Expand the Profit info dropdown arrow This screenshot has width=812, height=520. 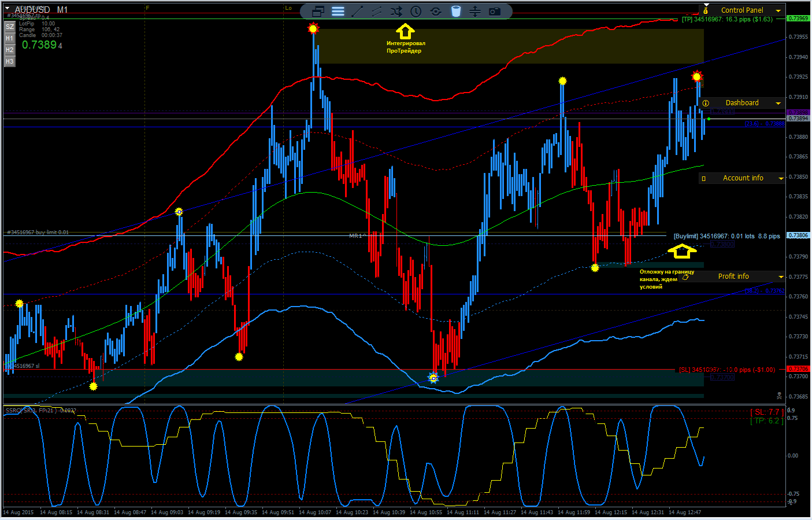pos(780,277)
